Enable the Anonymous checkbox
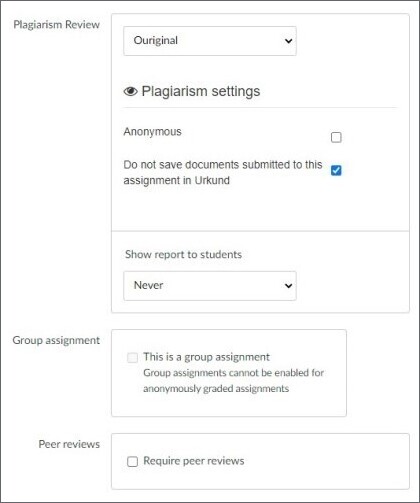 [336, 137]
